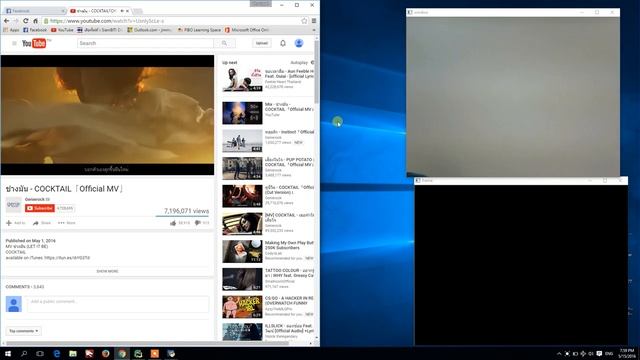Image resolution: width=640 pixels, height=360 pixels.
Task: Show more bookmarks overflow chevron
Action: tap(314, 30)
